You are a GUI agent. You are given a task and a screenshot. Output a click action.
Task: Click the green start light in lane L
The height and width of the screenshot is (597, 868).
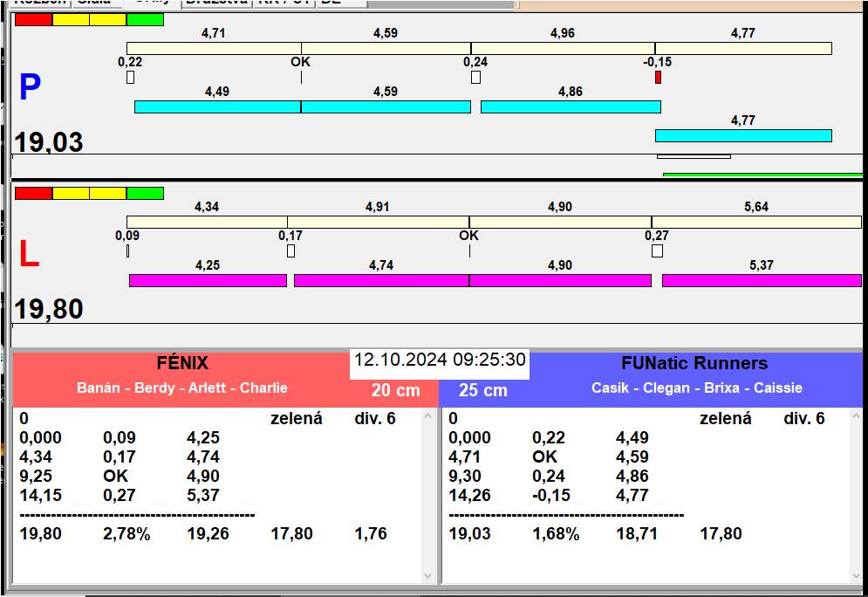coord(145,193)
